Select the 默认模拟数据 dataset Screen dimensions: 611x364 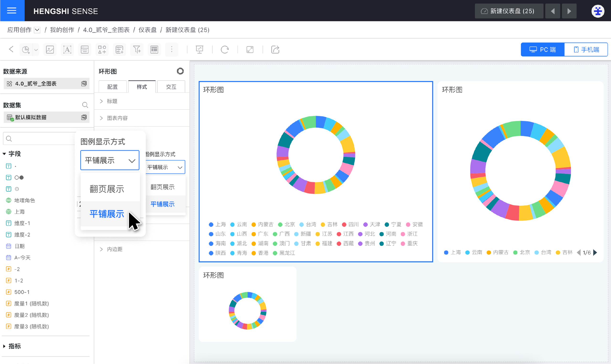(46, 117)
